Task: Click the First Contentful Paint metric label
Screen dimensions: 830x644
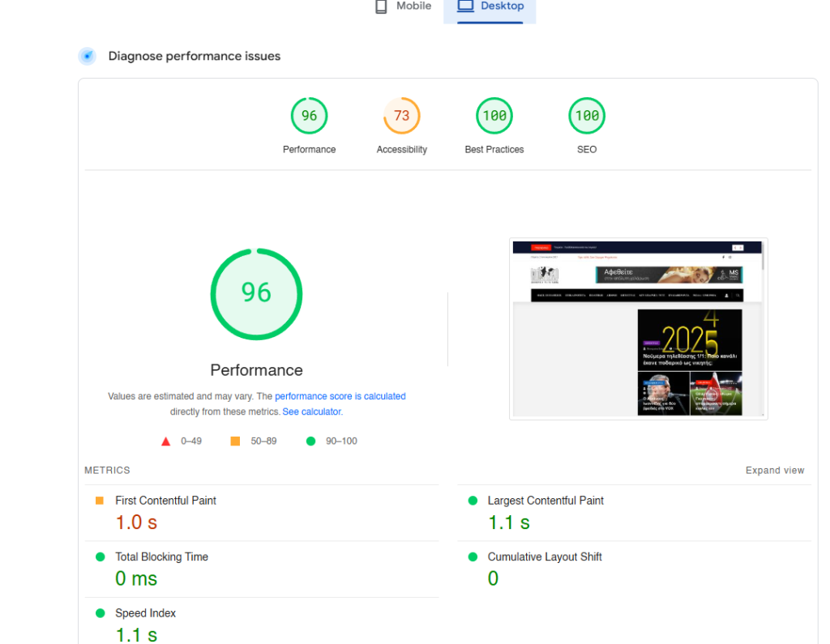Action: pyautogui.click(x=165, y=501)
